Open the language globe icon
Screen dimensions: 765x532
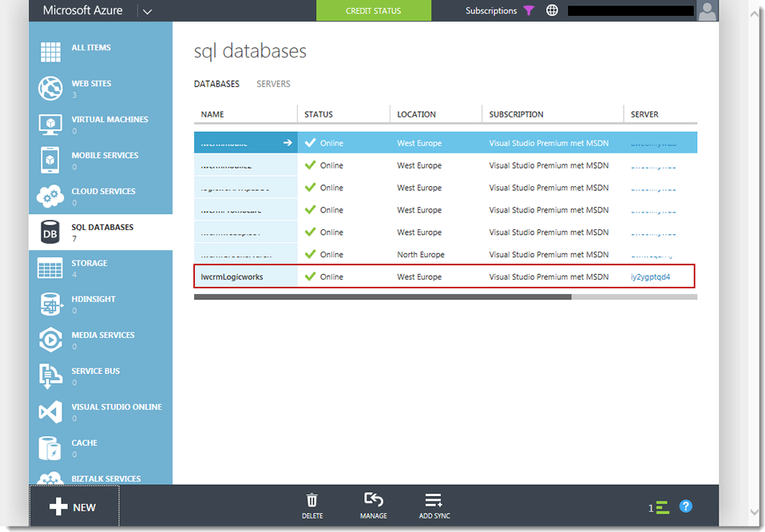pyautogui.click(x=552, y=10)
